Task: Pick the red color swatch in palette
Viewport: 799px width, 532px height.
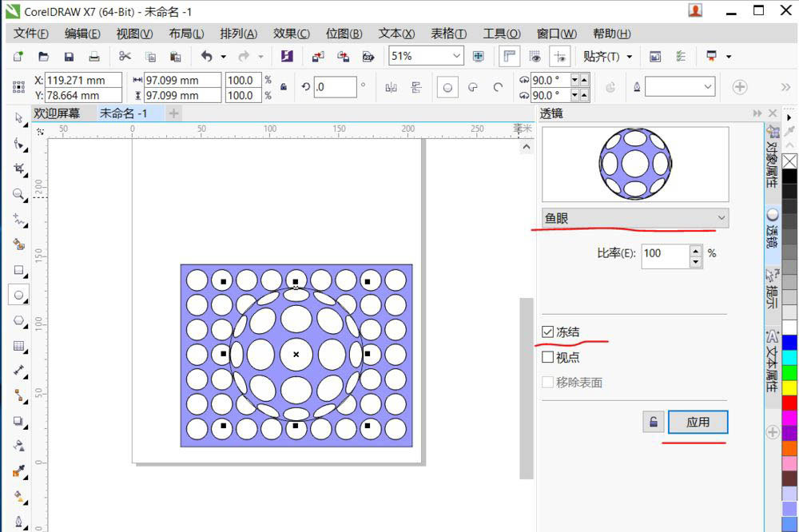Action: tap(789, 403)
